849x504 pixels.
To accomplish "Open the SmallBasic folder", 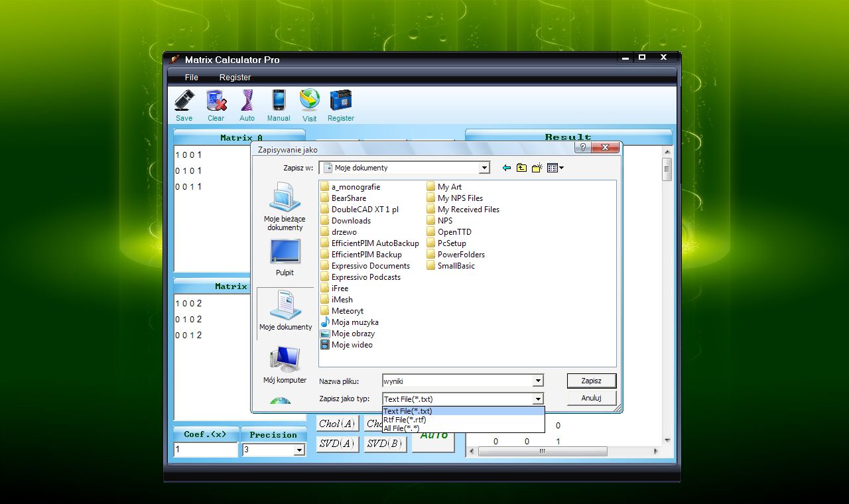I will point(451,266).
